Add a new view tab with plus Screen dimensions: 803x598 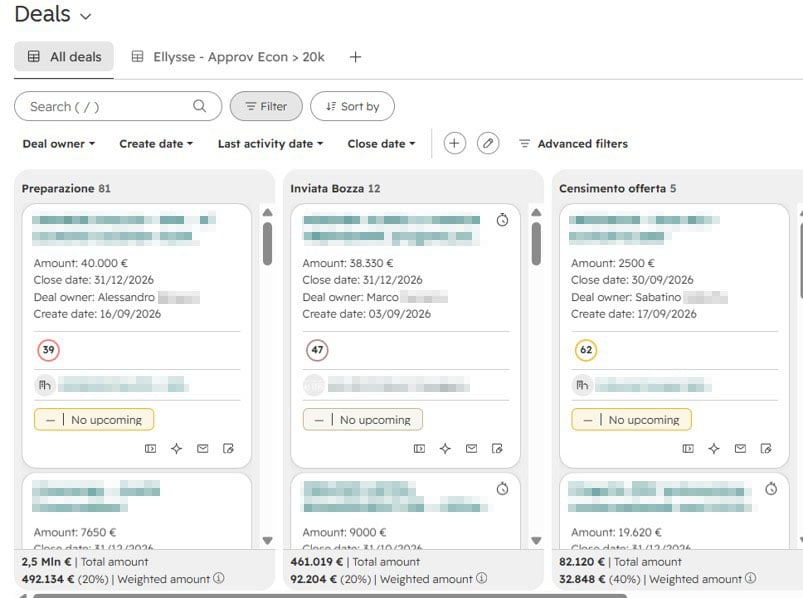coord(355,57)
